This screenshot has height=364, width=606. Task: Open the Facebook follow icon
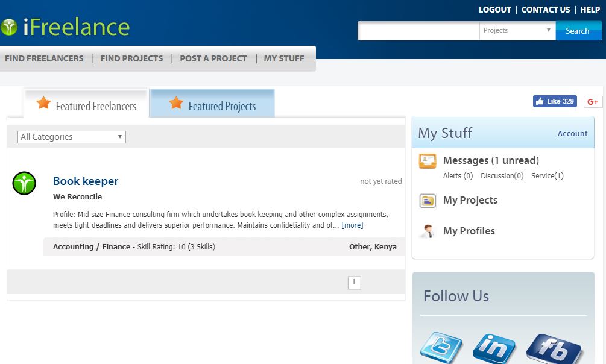coord(553,348)
